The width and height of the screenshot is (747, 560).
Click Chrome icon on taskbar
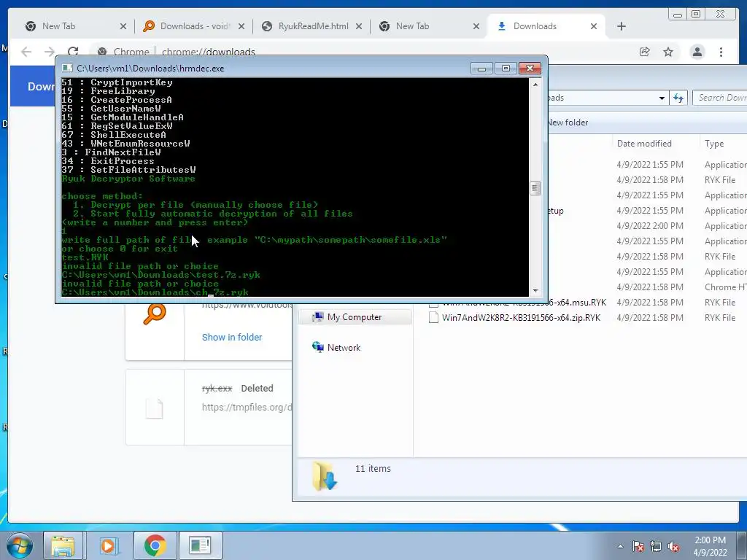[x=155, y=545]
